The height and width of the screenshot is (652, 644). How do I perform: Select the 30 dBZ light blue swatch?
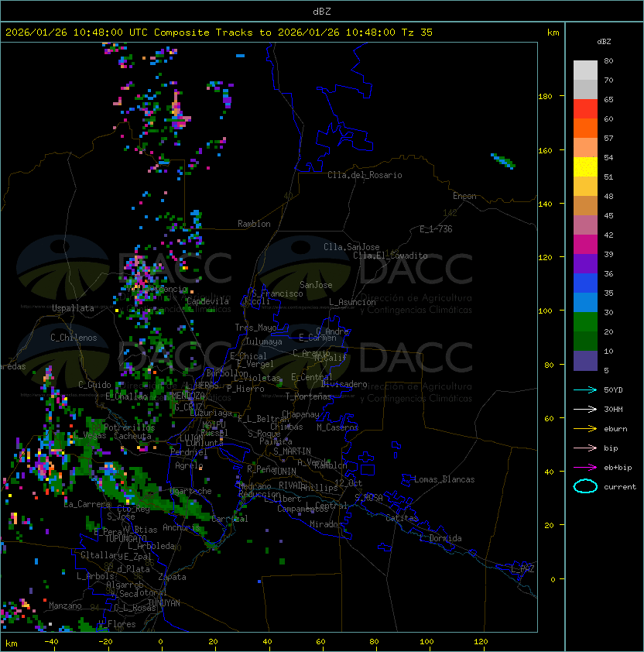tap(585, 303)
